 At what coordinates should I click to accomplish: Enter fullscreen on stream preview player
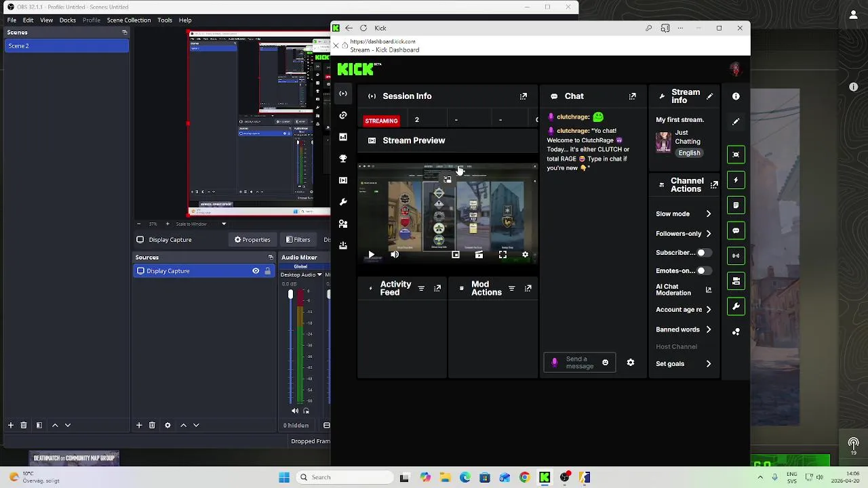tap(502, 255)
